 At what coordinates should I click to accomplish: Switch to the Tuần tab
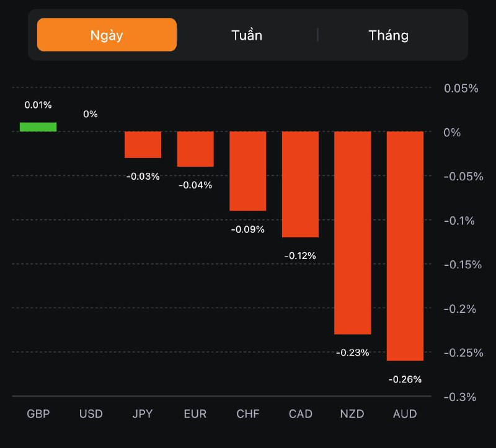(x=247, y=35)
